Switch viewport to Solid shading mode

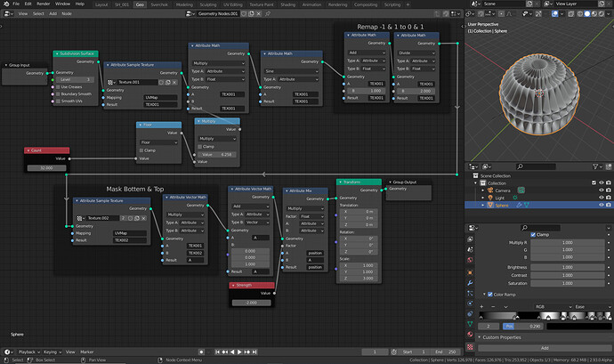(x=587, y=13)
